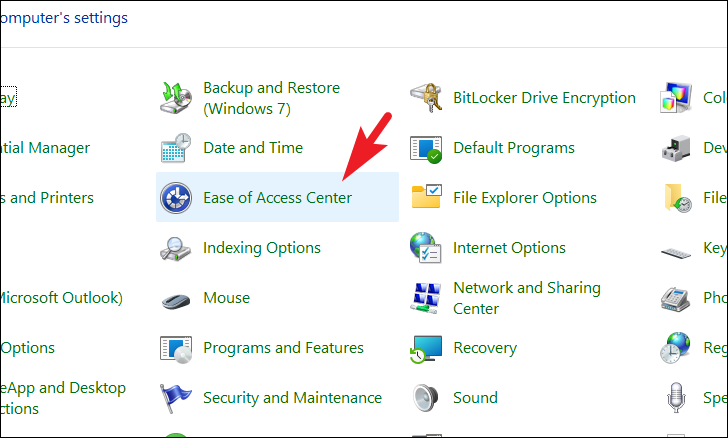The image size is (728, 438).
Task: Click the Internet Options text link
Action: tap(509, 248)
